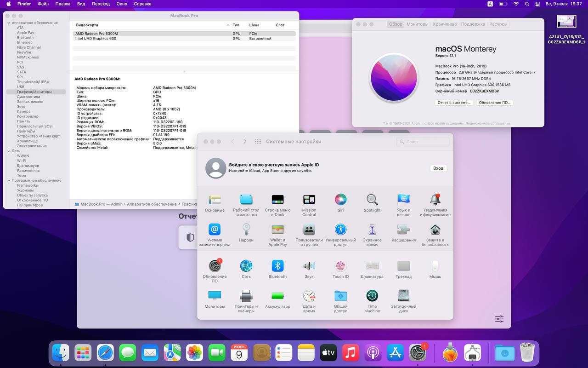Open Общий доступ pane
The height and width of the screenshot is (368, 588).
[x=340, y=295]
